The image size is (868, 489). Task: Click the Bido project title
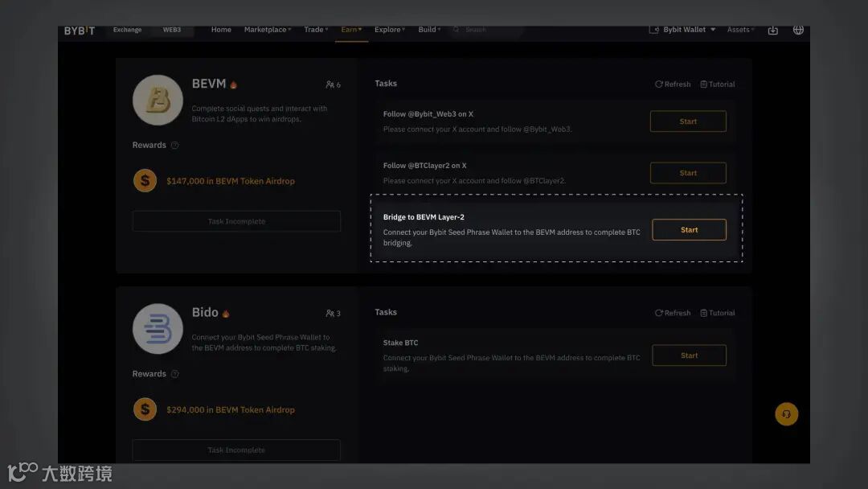205,312
